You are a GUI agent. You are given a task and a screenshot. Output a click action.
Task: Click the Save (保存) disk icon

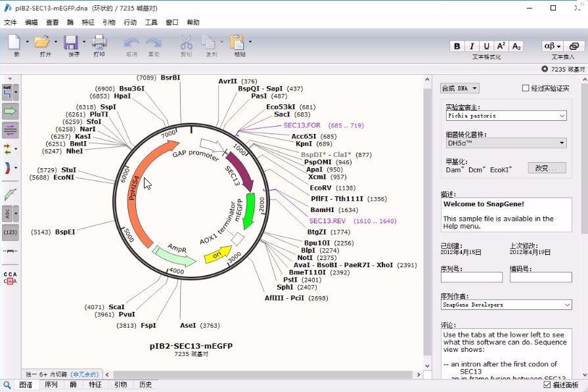pos(71,42)
